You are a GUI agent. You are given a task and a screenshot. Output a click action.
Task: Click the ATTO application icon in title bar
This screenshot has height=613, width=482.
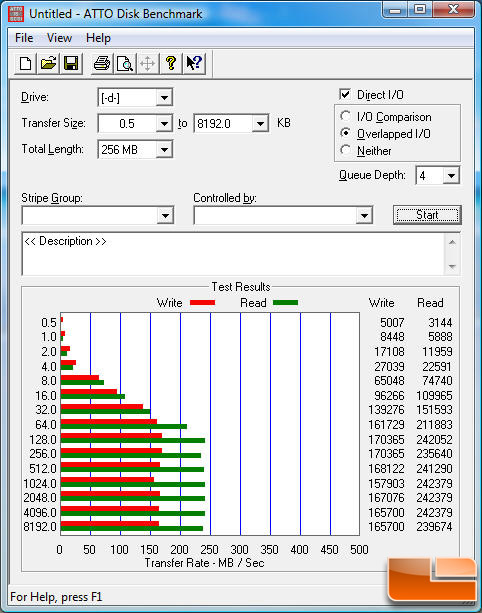(16, 14)
